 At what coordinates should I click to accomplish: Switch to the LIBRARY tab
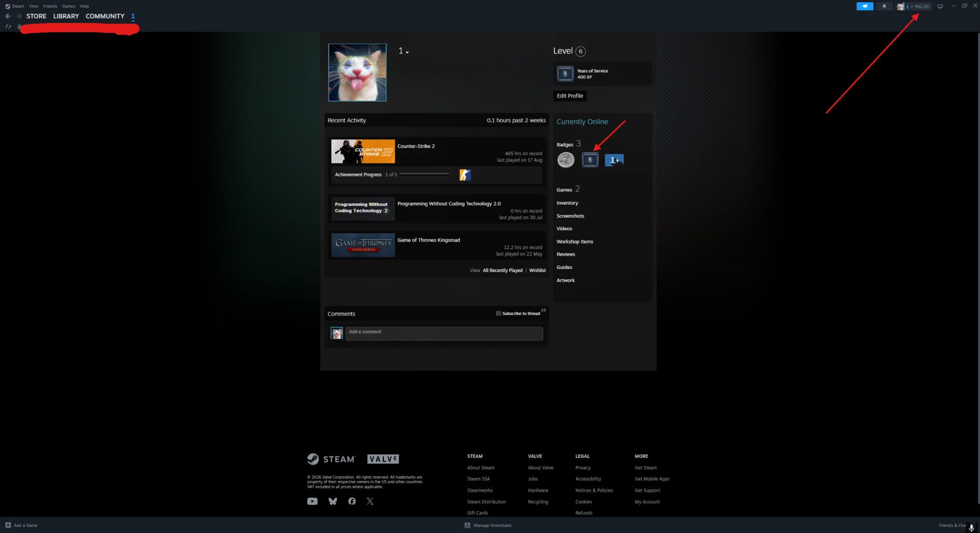[66, 16]
